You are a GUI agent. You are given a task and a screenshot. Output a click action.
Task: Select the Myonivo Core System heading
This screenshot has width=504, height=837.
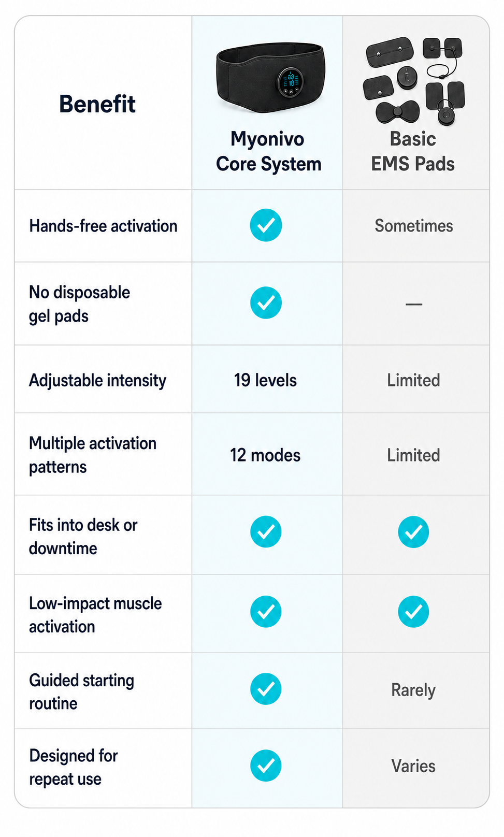268,151
